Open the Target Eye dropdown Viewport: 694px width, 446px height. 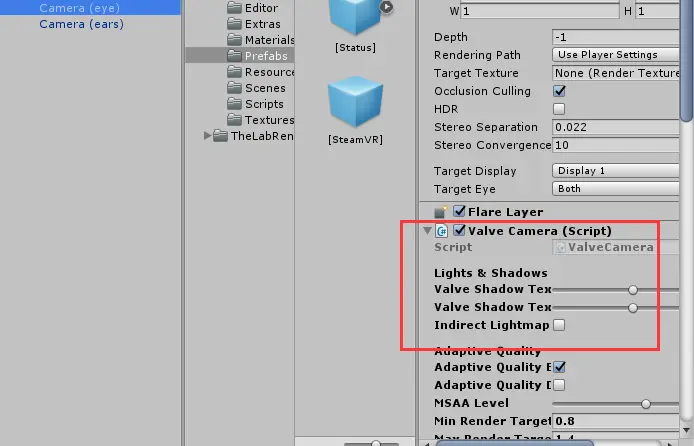[616, 188]
